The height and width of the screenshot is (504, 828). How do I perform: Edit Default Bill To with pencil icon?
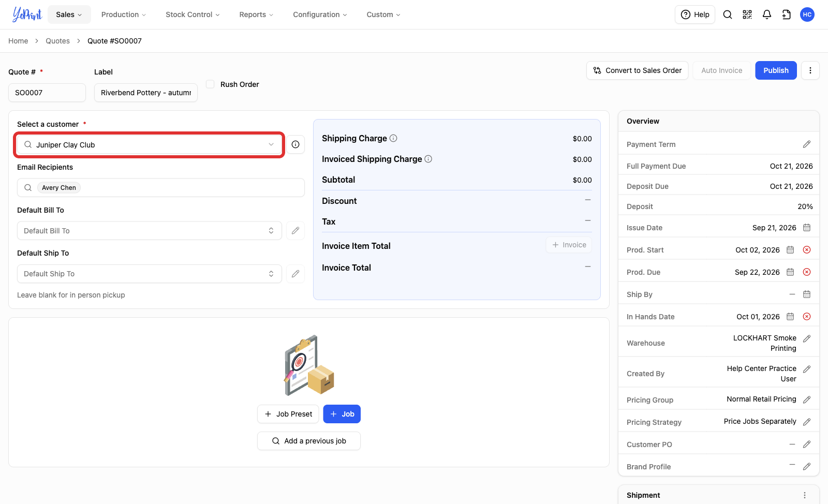click(x=295, y=231)
